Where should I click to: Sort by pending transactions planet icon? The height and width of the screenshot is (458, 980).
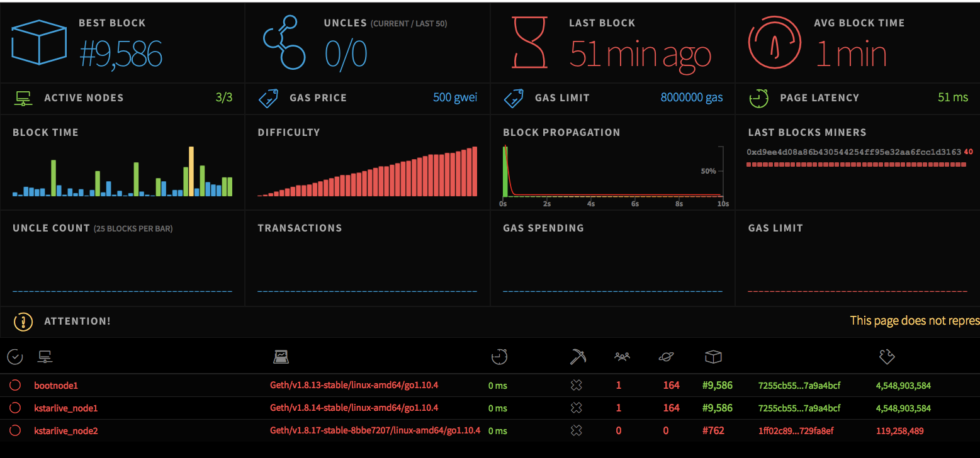tap(666, 357)
